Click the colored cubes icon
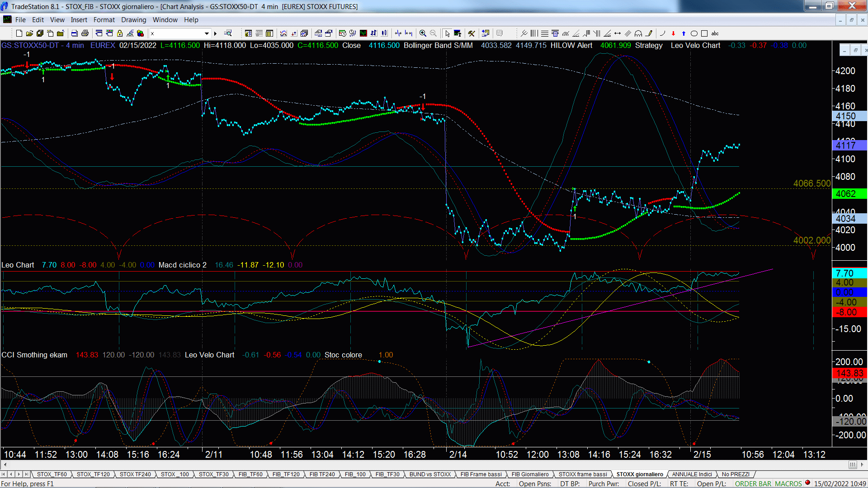This screenshot has height=488, width=868. coord(141,33)
